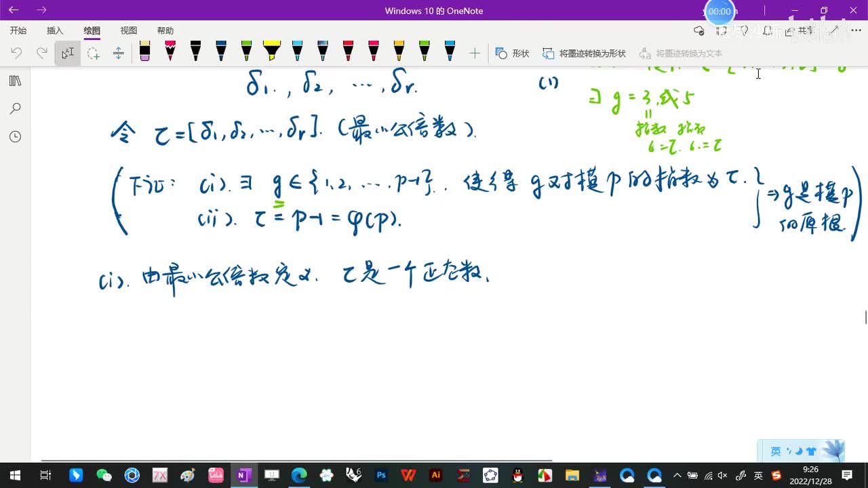Open the notification action center
Screen dimensions: 868x488
point(847,475)
